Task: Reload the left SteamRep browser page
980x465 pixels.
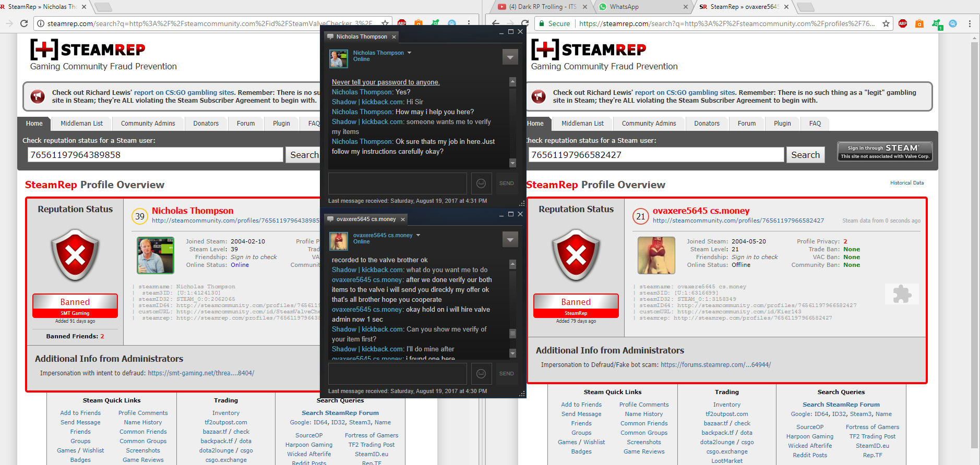Action: coord(24,23)
